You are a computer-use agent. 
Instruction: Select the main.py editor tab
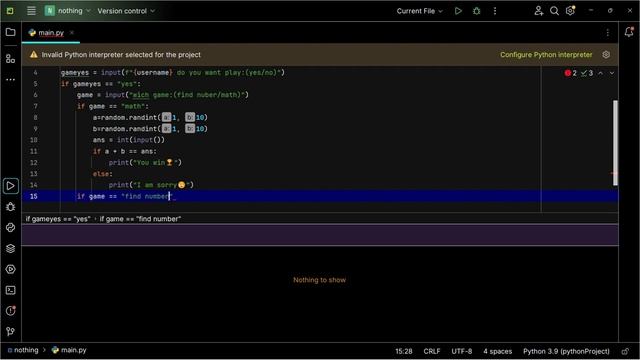51,33
